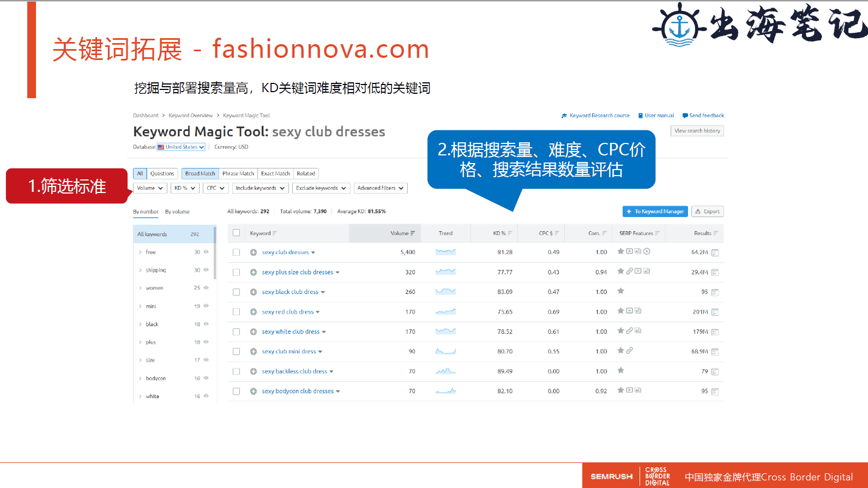Click the Volume column sort icon
The image size is (868, 488).
click(x=413, y=233)
